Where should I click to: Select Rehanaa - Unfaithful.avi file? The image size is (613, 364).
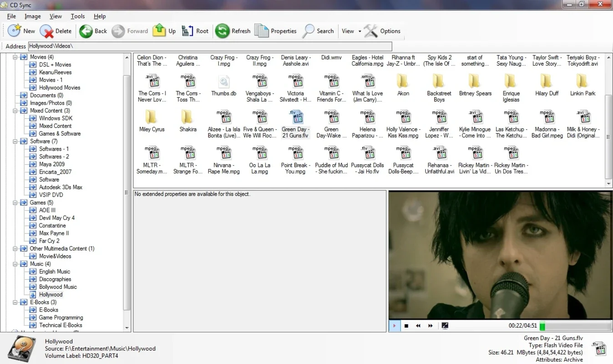pos(439,160)
